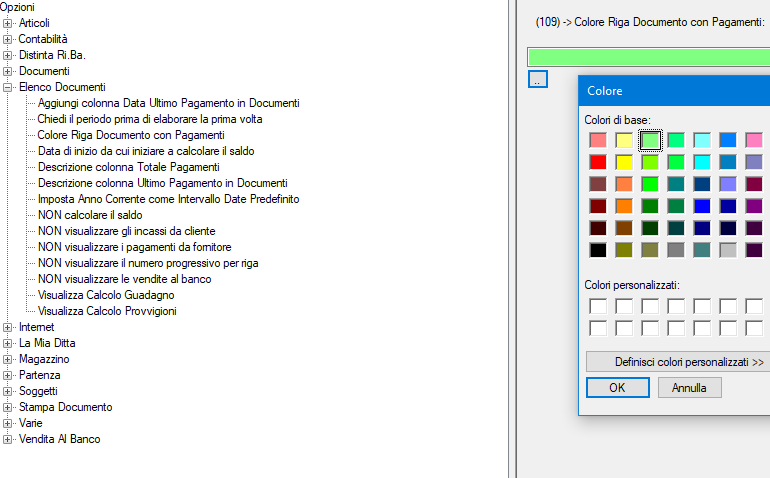Pick the pure red basic color swatch
This screenshot has width=770, height=478.
coord(598,161)
